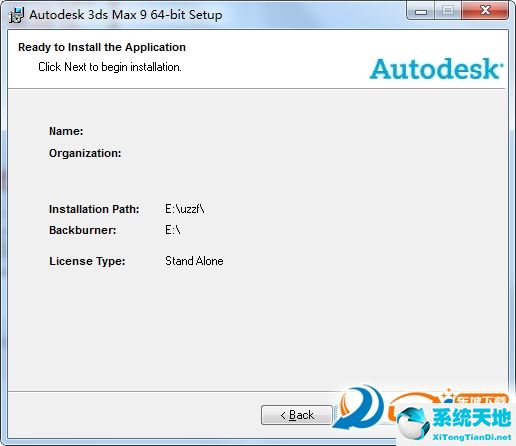The height and width of the screenshot is (446, 516).
Task: Click the Backburner path value E:\
Action: 173,230
